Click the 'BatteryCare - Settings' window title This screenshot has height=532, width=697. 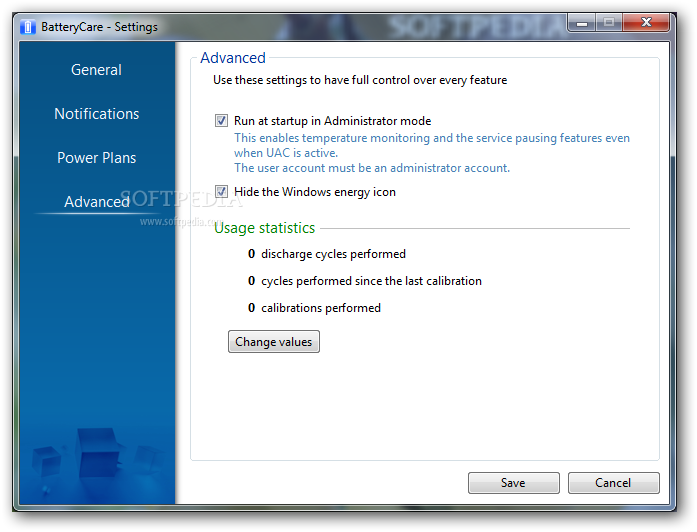pyautogui.click(x=99, y=27)
